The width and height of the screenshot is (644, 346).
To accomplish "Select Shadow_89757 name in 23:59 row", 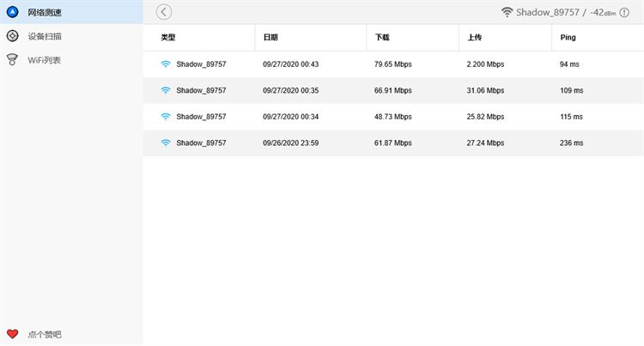I will [201, 143].
